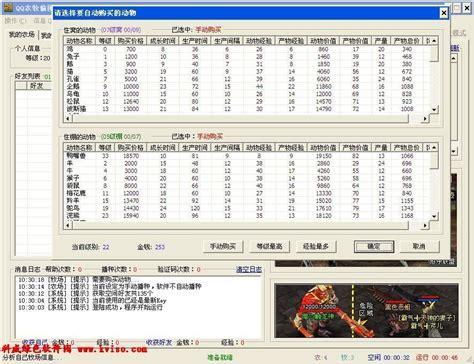The height and width of the screenshot is (364, 474).
Task: Select the 牛 row in shed list
Action: coord(246,171)
